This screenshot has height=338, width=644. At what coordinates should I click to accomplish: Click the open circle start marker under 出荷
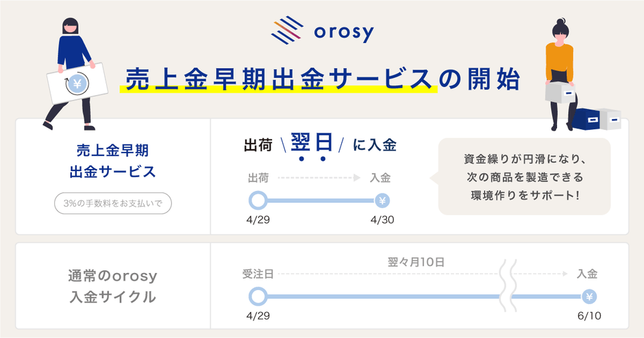coord(258,200)
